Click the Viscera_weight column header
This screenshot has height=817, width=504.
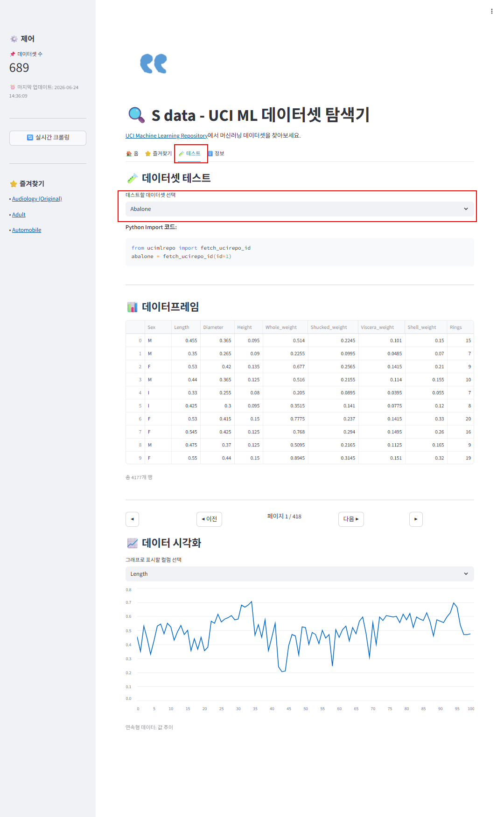[381, 327]
